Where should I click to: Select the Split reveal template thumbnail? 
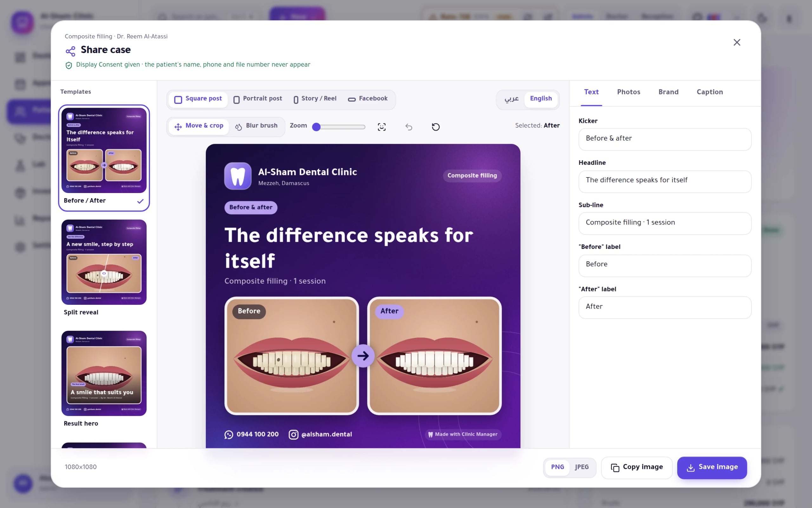click(x=104, y=262)
